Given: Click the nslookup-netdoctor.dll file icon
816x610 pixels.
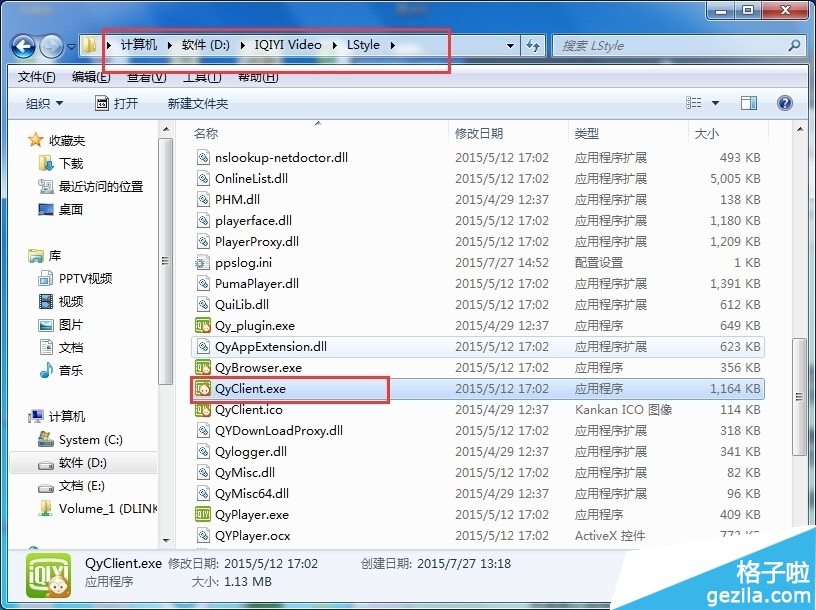Looking at the screenshot, I should 203,158.
